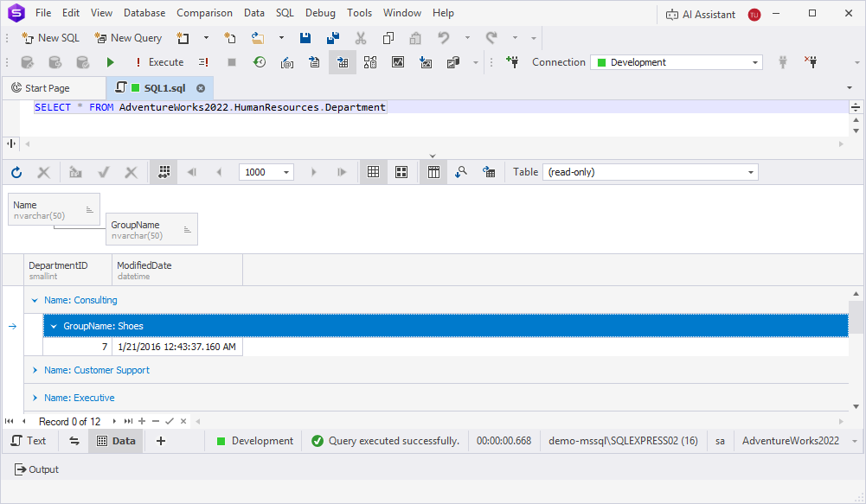Click the refresh data icon in grid toolbar

(16, 172)
